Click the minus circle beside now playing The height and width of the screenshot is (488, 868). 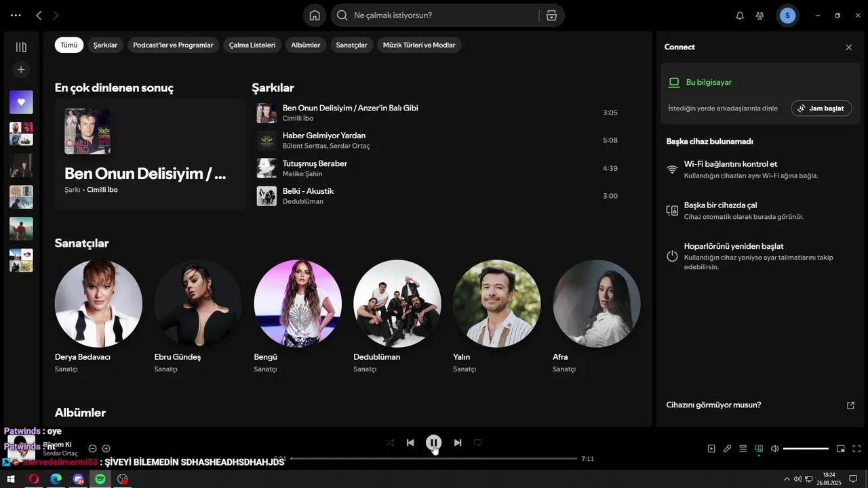[x=93, y=449]
